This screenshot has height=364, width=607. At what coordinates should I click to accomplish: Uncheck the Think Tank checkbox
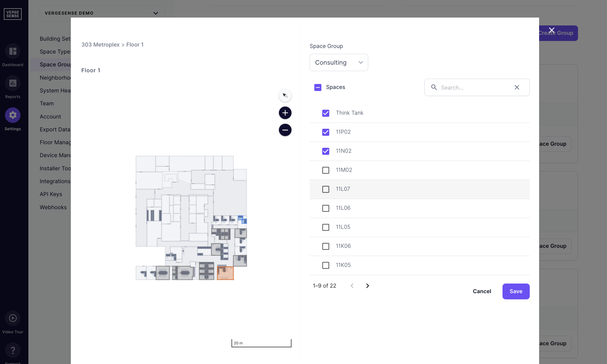pos(326,113)
